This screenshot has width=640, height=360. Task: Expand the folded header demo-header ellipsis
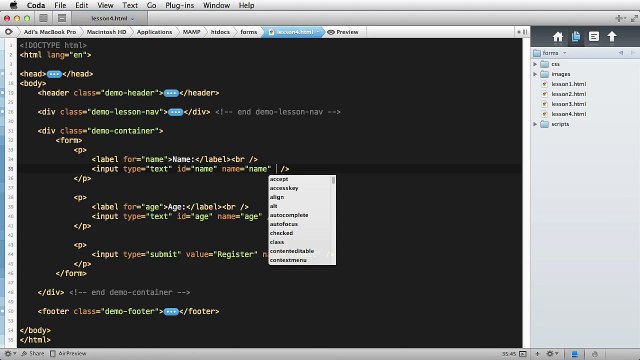click(171, 93)
